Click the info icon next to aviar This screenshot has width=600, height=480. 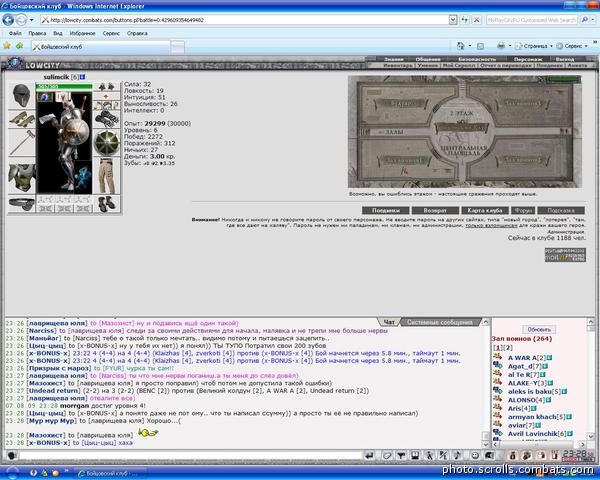[x=538, y=425]
